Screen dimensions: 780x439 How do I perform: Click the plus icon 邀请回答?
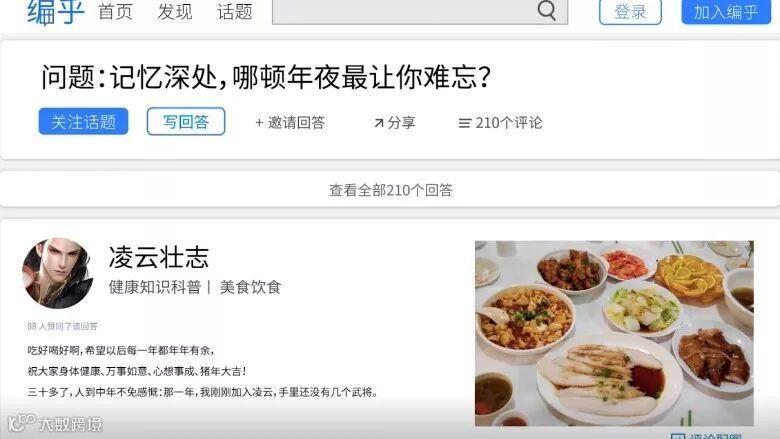(259, 123)
